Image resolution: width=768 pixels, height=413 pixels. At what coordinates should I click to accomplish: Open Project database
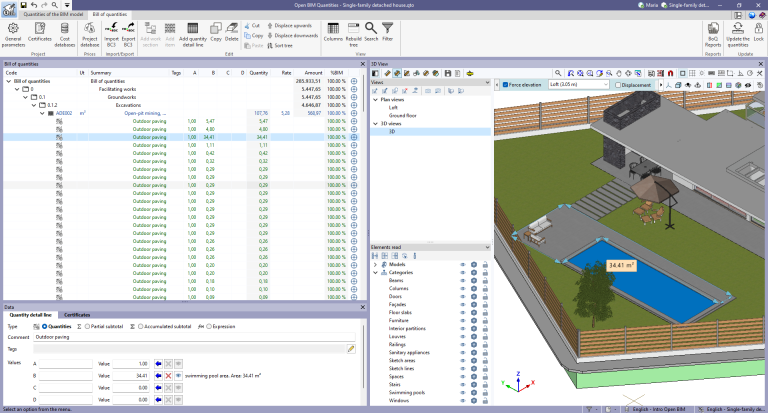click(90, 34)
